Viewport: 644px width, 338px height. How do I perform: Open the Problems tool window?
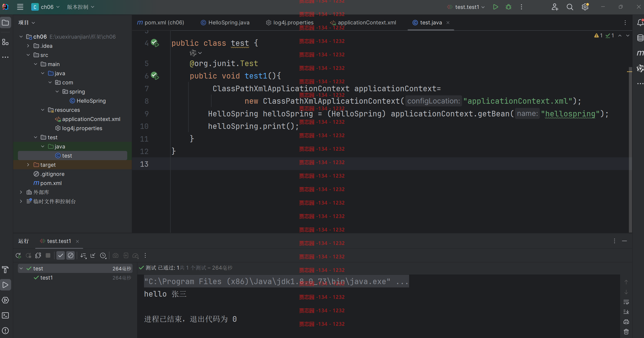click(5, 331)
